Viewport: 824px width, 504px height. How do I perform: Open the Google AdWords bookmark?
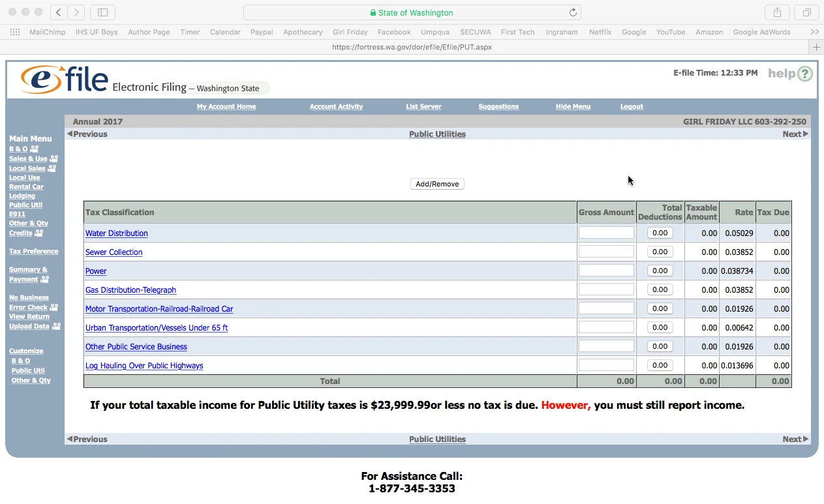click(x=761, y=32)
